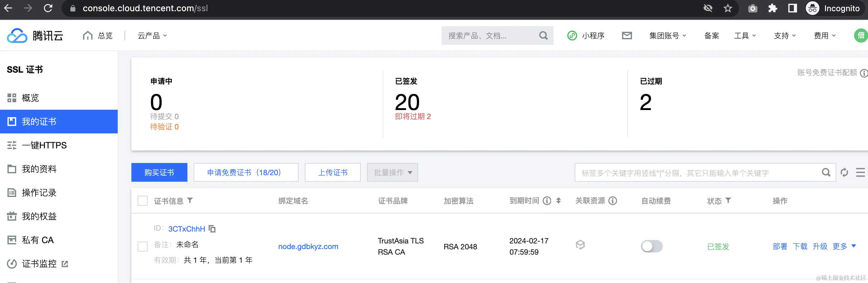The height and width of the screenshot is (283, 868).
Task: Open the 费用 dropdown menu
Action: [x=824, y=36]
